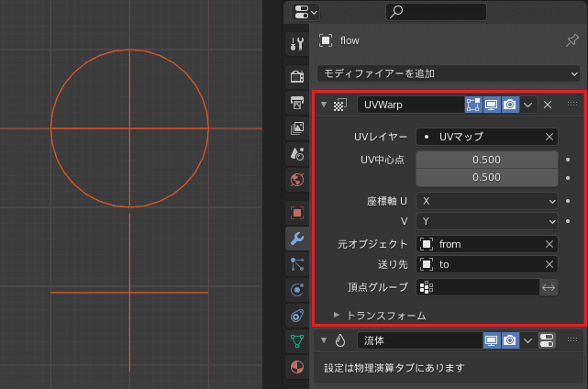The width and height of the screenshot is (588, 389).
Task: Open the Scene properties tab
Action: pyautogui.click(x=297, y=154)
